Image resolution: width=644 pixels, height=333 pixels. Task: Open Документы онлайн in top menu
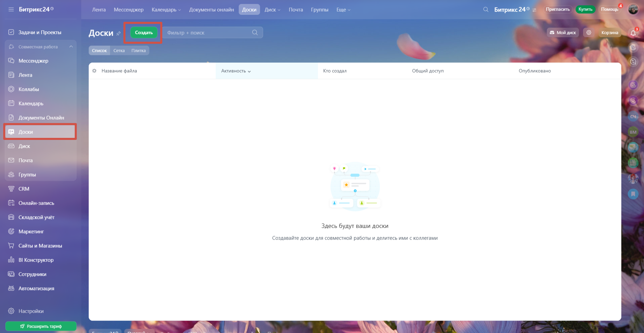pos(211,10)
